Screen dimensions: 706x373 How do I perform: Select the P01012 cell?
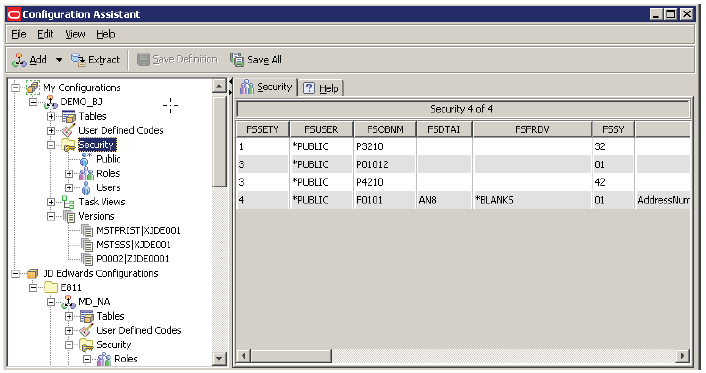tap(385, 164)
